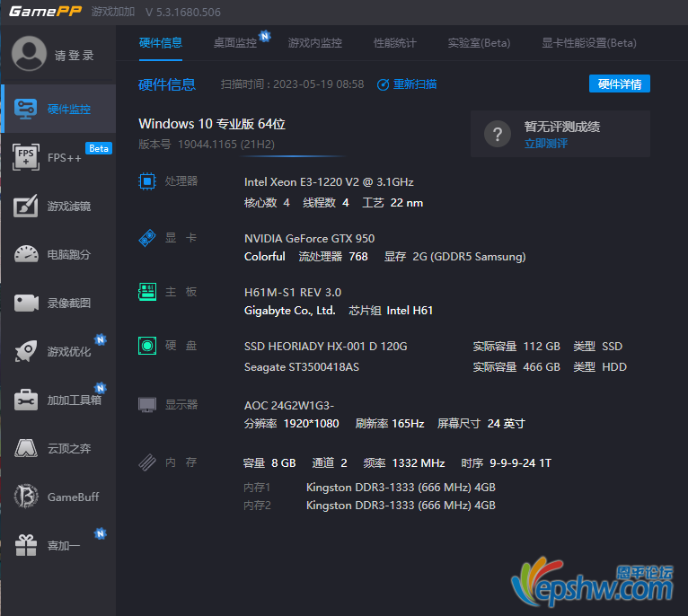The height and width of the screenshot is (616, 688).
Task: Open 喜加一 gift box icon
Action: coord(26,545)
